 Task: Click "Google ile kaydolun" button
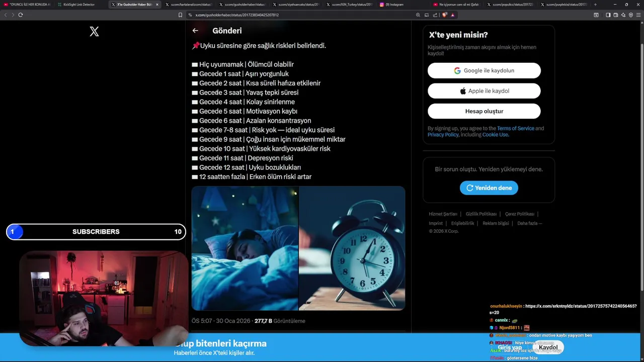coord(484,70)
